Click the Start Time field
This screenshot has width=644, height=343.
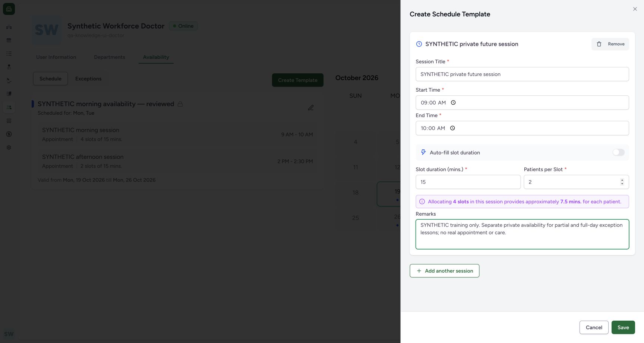(522, 102)
